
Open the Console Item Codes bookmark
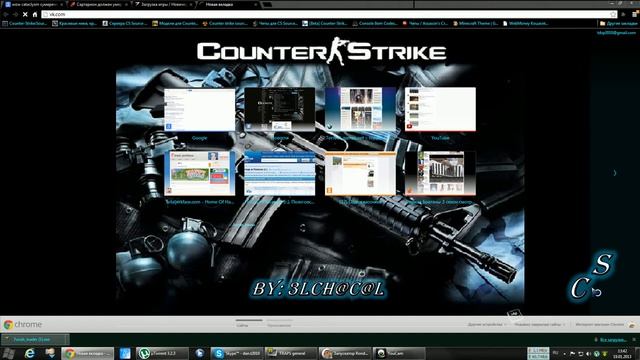375,24
